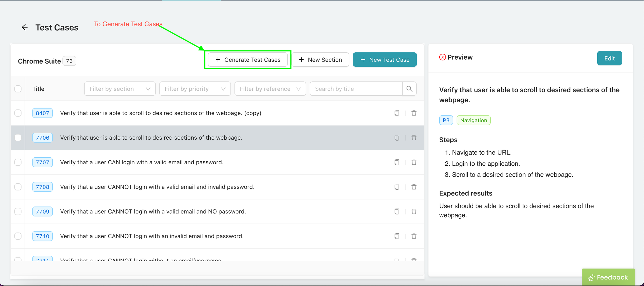The image size is (644, 286).
Task: Click the 'Navigate to the URL.' step
Action: [482, 153]
